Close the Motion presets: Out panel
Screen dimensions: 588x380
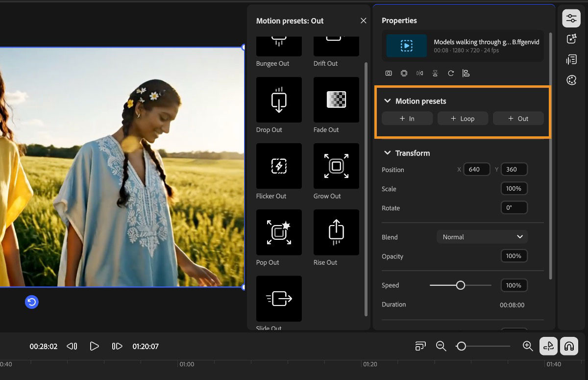(x=363, y=21)
